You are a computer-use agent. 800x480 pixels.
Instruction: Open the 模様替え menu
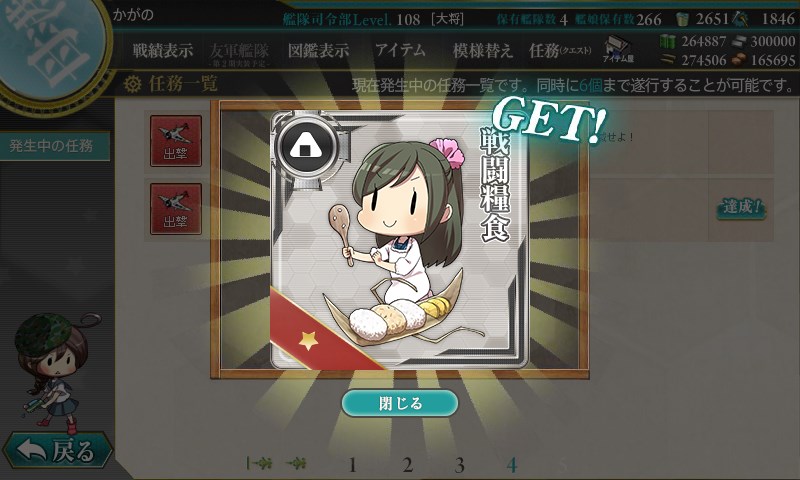click(483, 50)
